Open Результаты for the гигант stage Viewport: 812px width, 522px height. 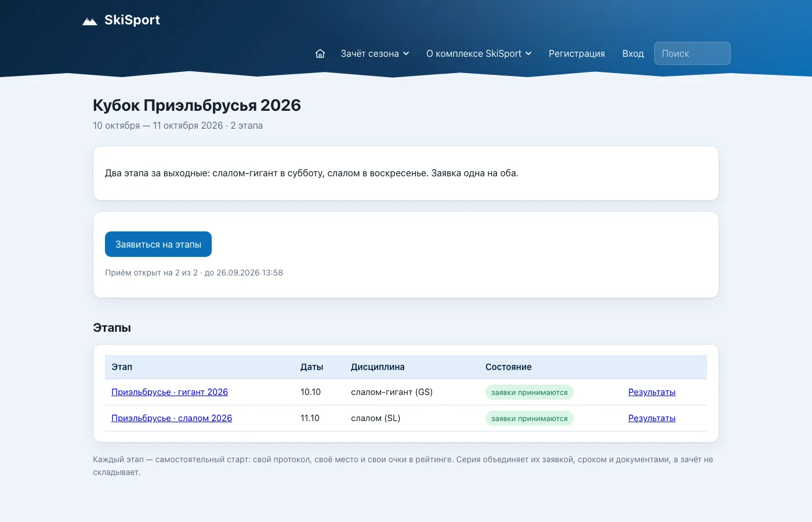(x=651, y=392)
